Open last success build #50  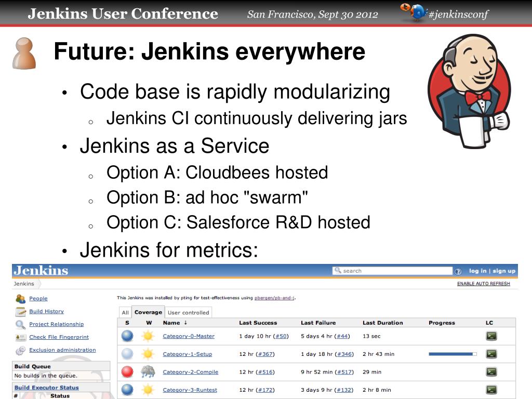pyautogui.click(x=281, y=336)
